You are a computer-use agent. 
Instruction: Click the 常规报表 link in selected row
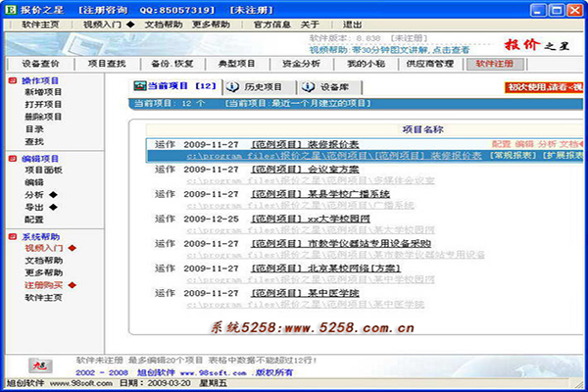[x=511, y=155]
